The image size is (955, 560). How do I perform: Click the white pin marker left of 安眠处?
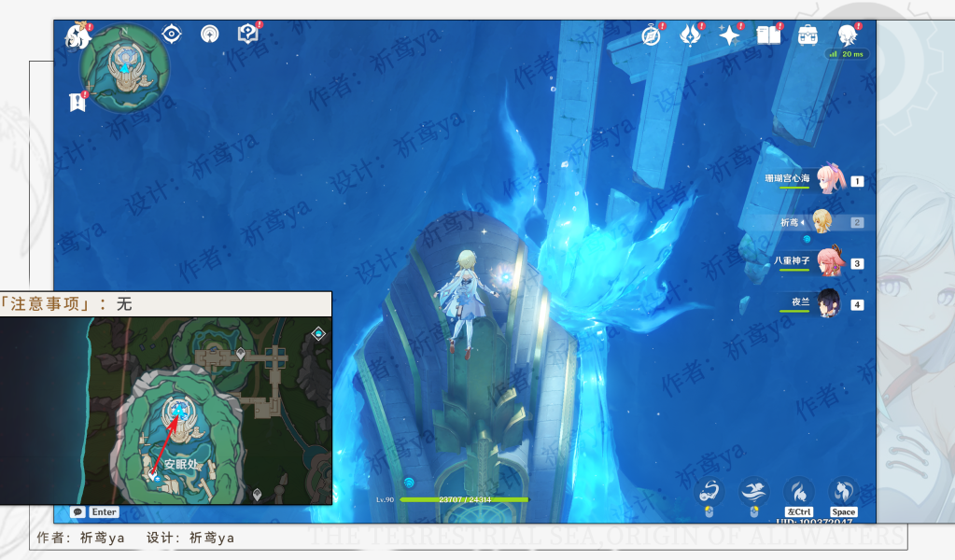(x=152, y=473)
